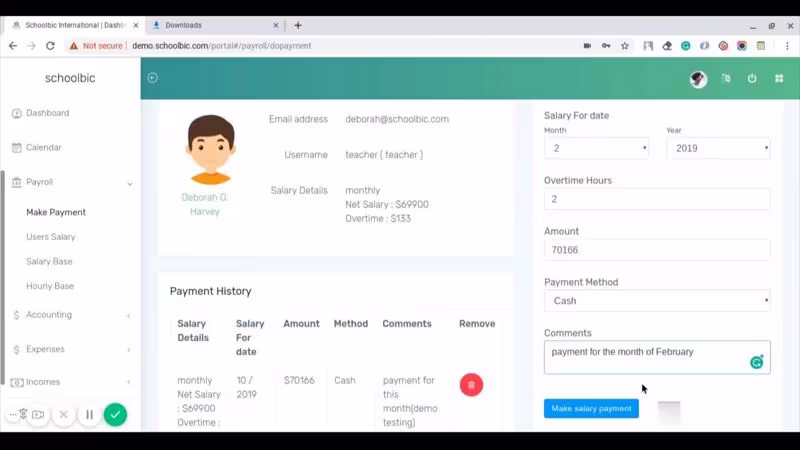Image resolution: width=800 pixels, height=450 pixels.
Task: Open the grid apps icon in header
Action: pyautogui.click(x=779, y=79)
